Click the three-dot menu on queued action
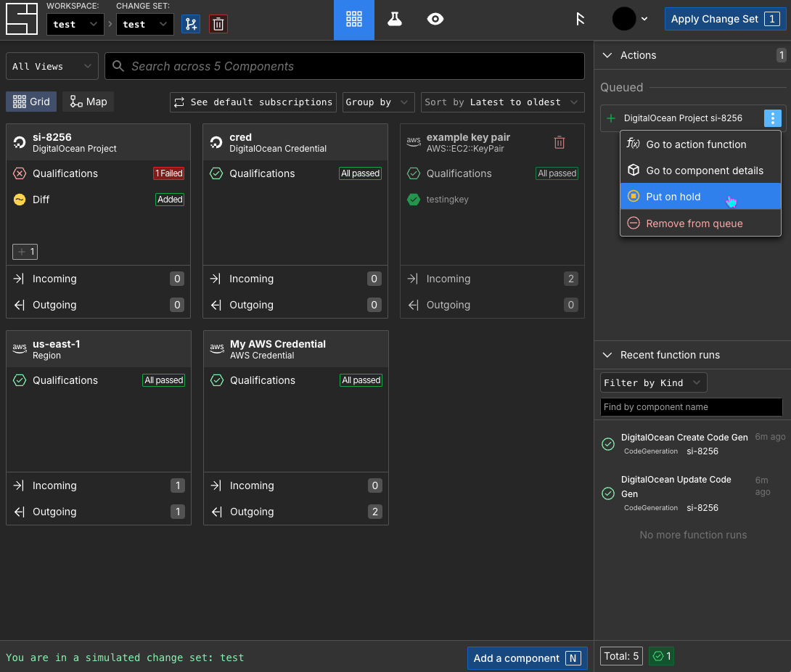 tap(772, 118)
